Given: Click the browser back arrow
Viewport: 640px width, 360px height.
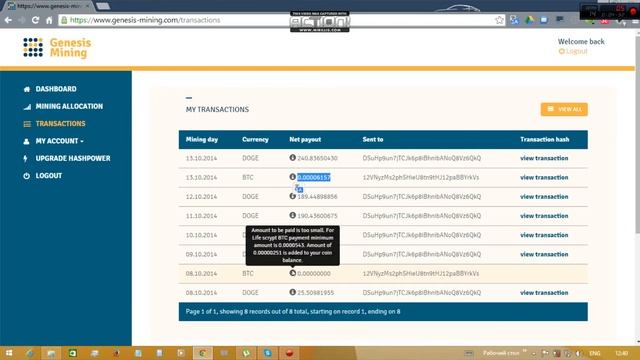Looking at the screenshot, I should [8, 20].
